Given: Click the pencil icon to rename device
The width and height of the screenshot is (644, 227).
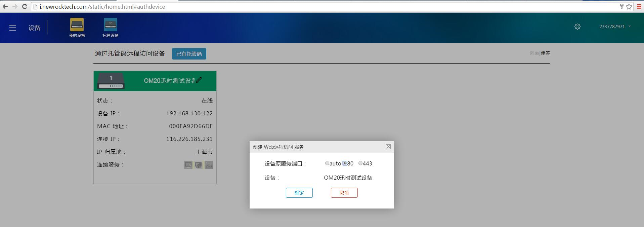Looking at the screenshot, I should point(199,80).
